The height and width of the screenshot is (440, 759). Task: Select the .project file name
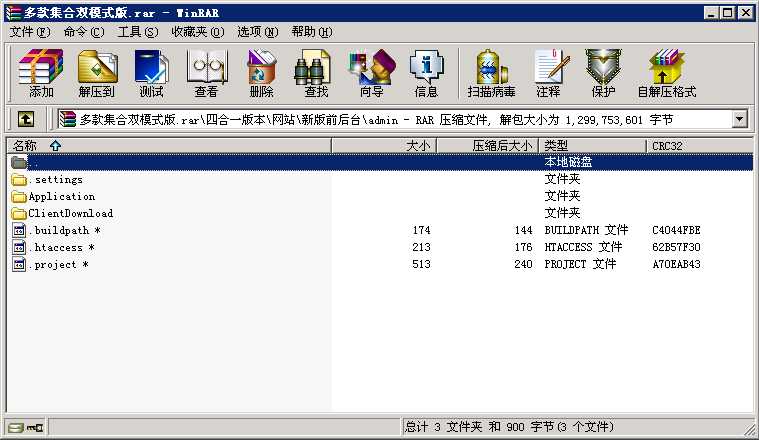coord(58,264)
